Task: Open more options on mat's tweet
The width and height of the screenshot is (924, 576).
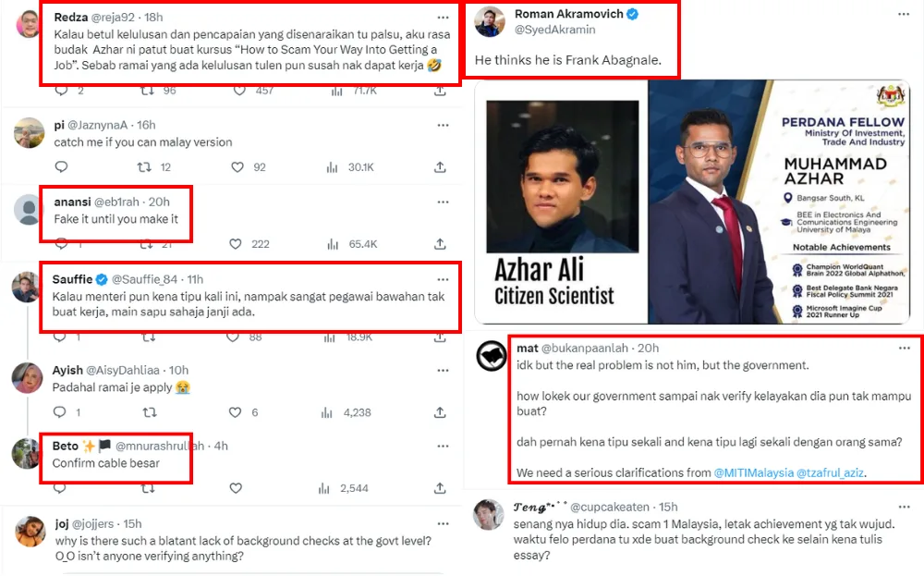Action: coord(905,348)
